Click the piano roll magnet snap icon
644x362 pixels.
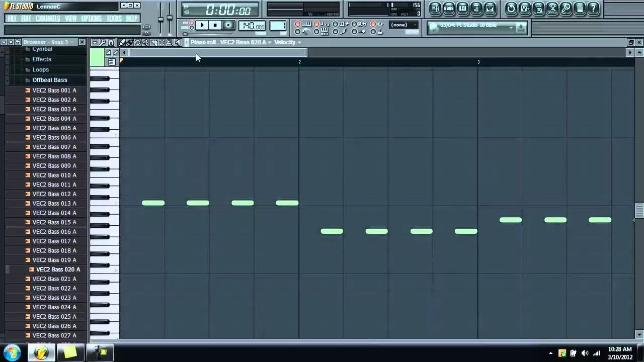[111, 42]
